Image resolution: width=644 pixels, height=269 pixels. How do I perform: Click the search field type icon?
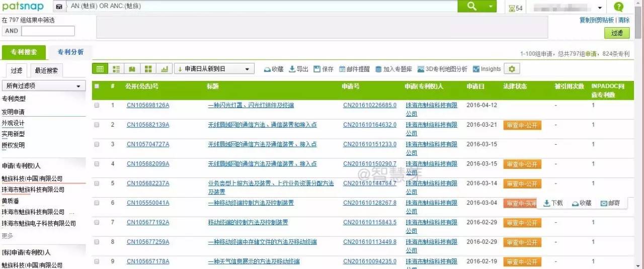(59, 7)
